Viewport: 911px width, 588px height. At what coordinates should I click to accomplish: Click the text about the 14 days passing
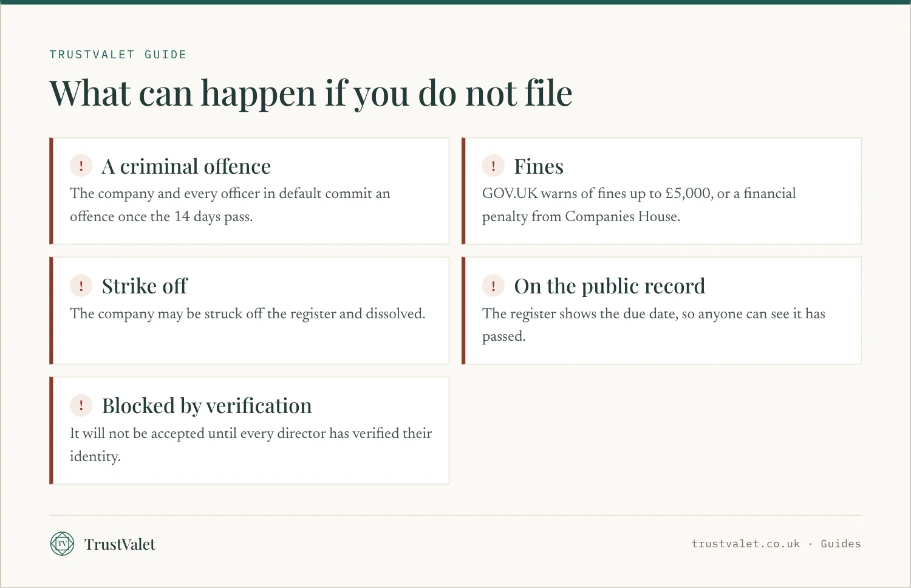(230, 205)
